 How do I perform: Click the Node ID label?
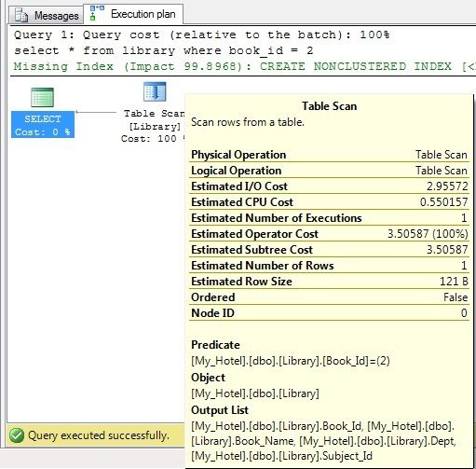point(212,313)
